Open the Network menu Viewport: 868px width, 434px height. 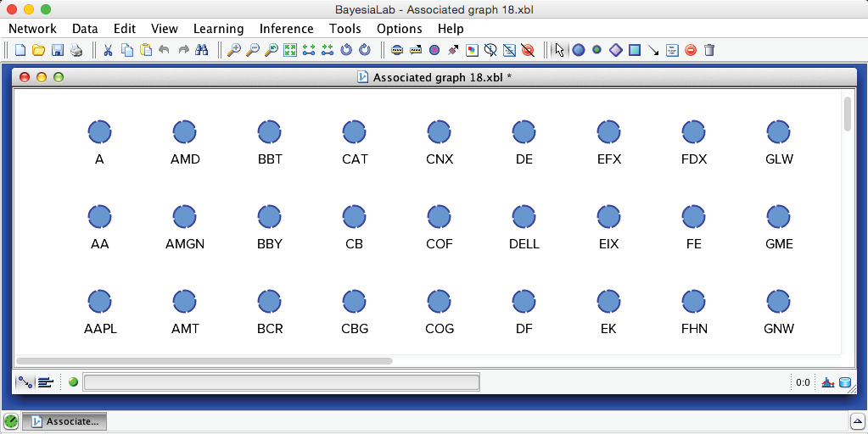32,29
